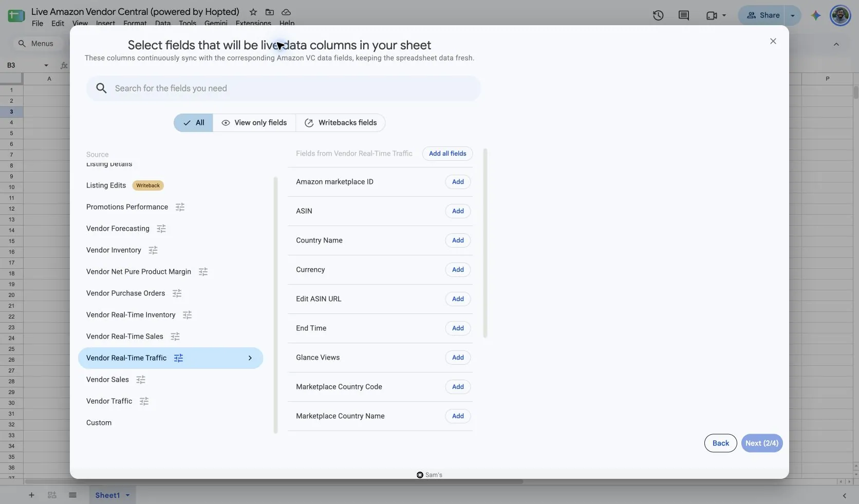Open the Edit menu
Screen dimensions: 859x504
(x=58, y=23)
